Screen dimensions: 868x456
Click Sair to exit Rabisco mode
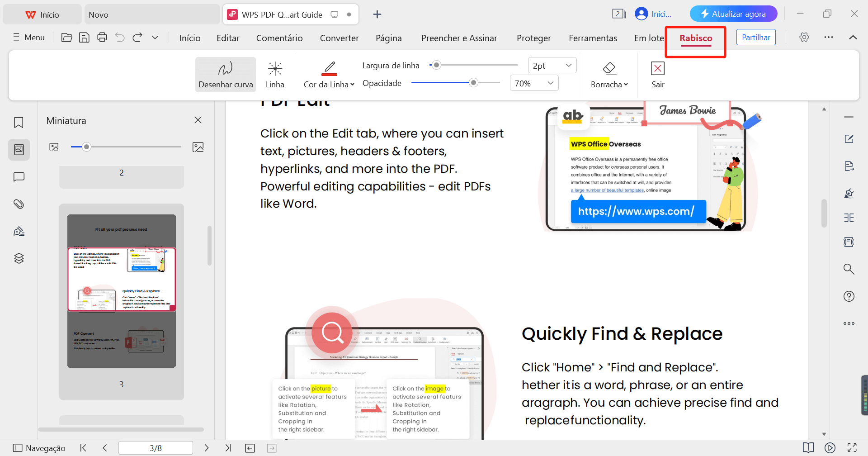coord(657,74)
